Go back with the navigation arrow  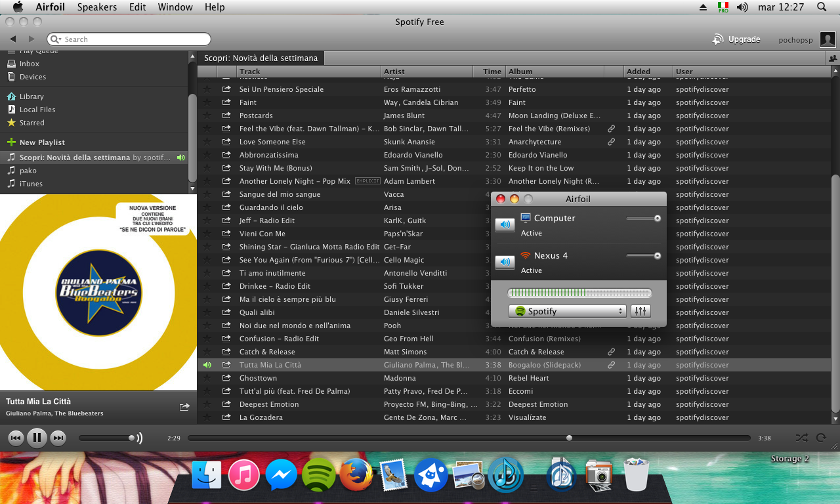pyautogui.click(x=12, y=39)
